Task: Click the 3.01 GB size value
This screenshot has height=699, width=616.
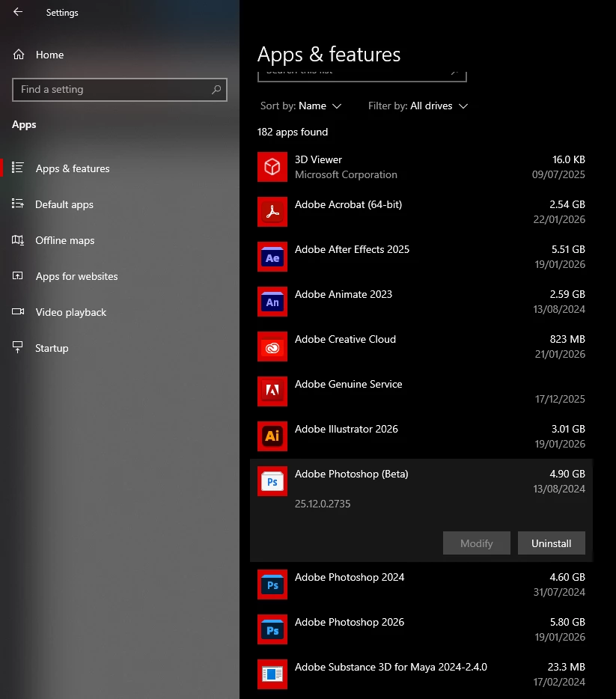Action: 568,429
